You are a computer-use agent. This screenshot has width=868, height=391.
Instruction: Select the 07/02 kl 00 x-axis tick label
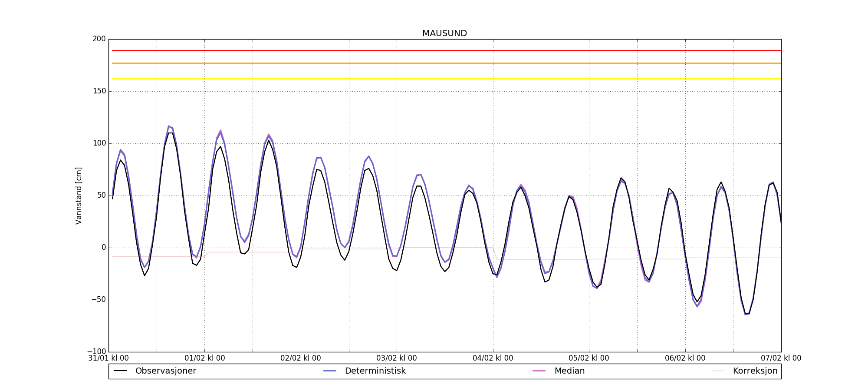[x=780, y=358]
